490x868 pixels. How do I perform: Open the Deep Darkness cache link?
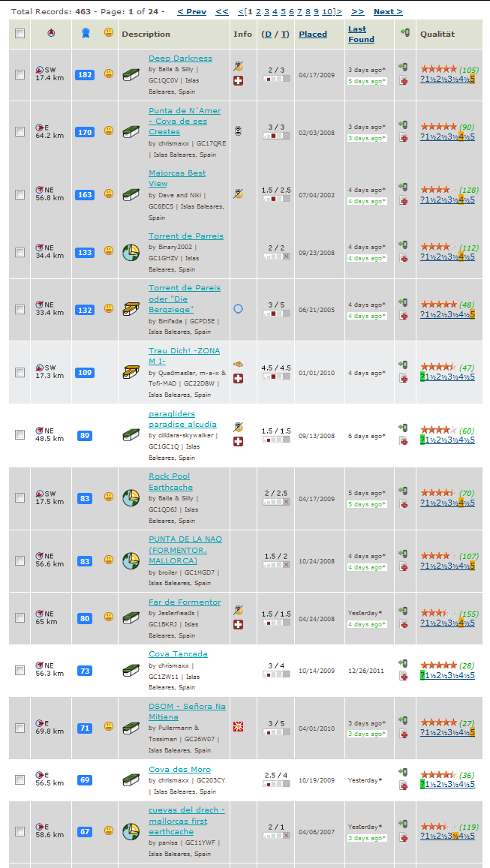[x=180, y=58]
